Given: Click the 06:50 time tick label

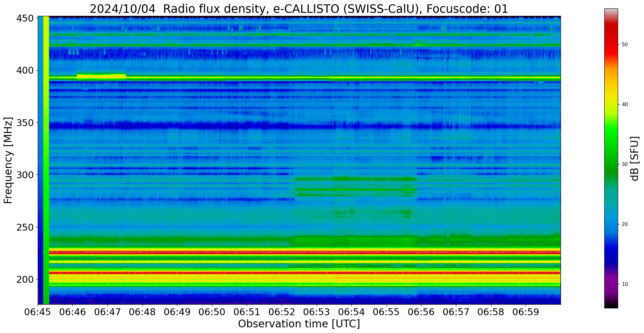Looking at the screenshot, I should tap(212, 312).
